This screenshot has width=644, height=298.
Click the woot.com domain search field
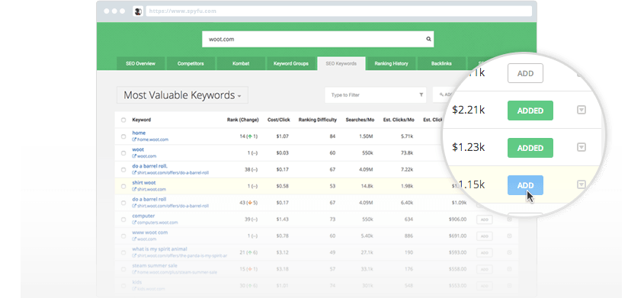(x=318, y=40)
